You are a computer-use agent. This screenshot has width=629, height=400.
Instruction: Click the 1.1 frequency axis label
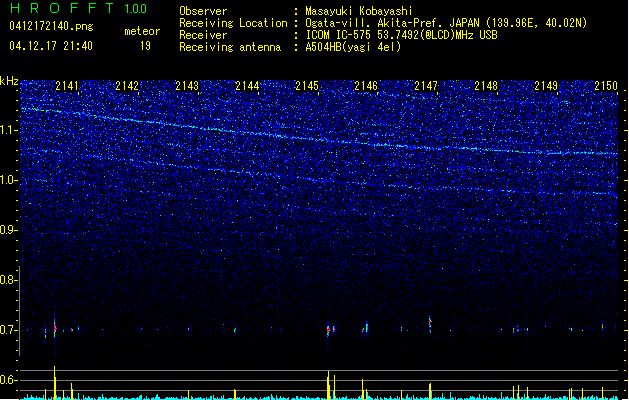click(9, 130)
